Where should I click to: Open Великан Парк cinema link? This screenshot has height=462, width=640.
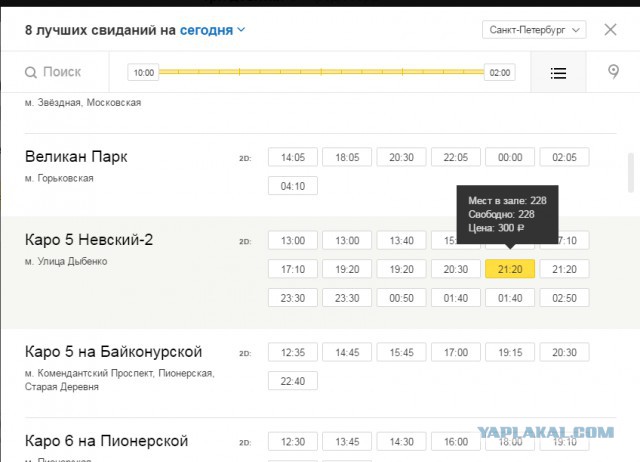click(x=76, y=157)
